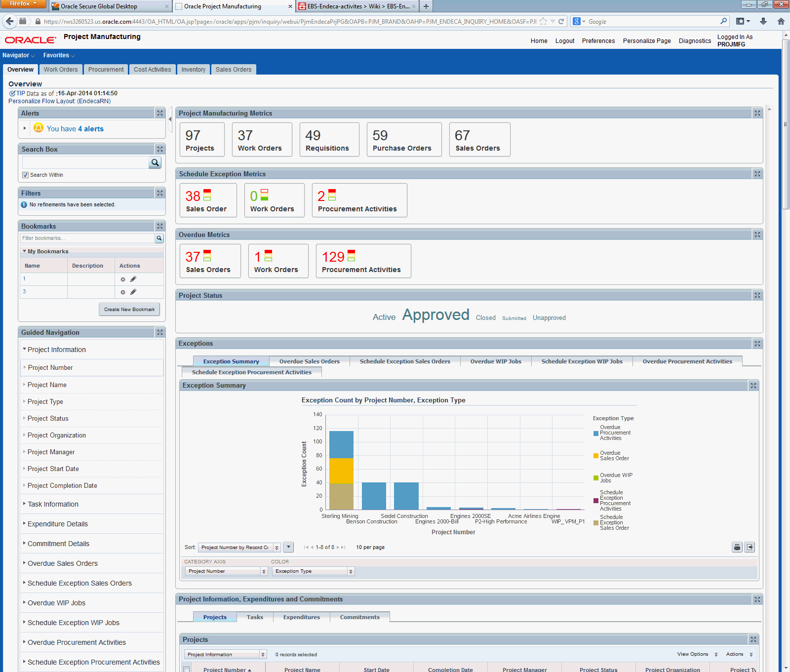790x672 pixels.
Task: Delete bookmark 3 with its remove icon
Action: [x=123, y=292]
